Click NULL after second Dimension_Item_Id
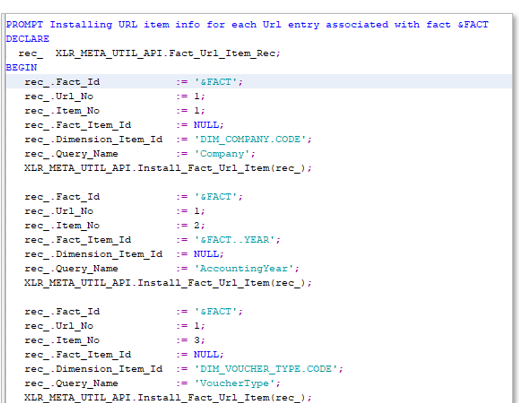Image resolution: width=519 pixels, height=403 pixels. pyautogui.click(x=206, y=254)
